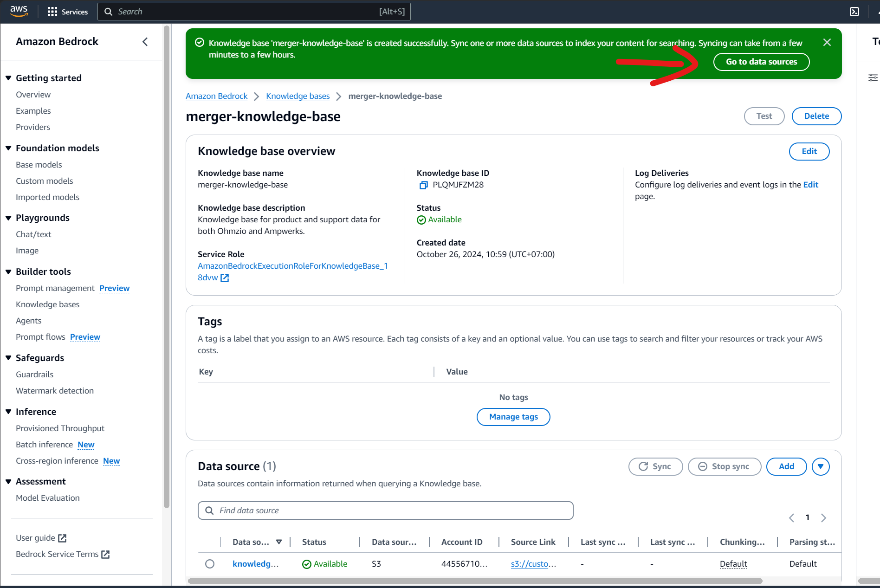Collapse the Amazon Bedrock navigation panel
The image size is (880, 588).
(145, 42)
